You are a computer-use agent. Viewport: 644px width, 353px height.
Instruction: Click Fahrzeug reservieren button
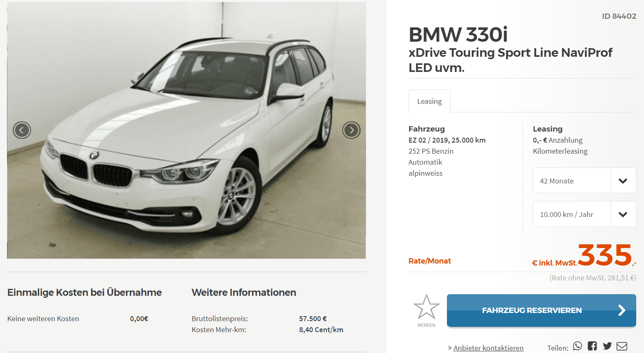(x=541, y=311)
